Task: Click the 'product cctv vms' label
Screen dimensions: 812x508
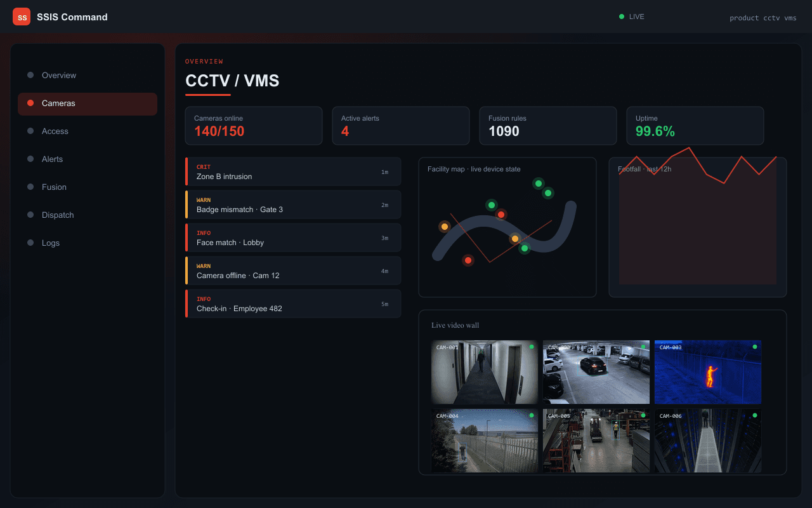Action: coord(763,18)
